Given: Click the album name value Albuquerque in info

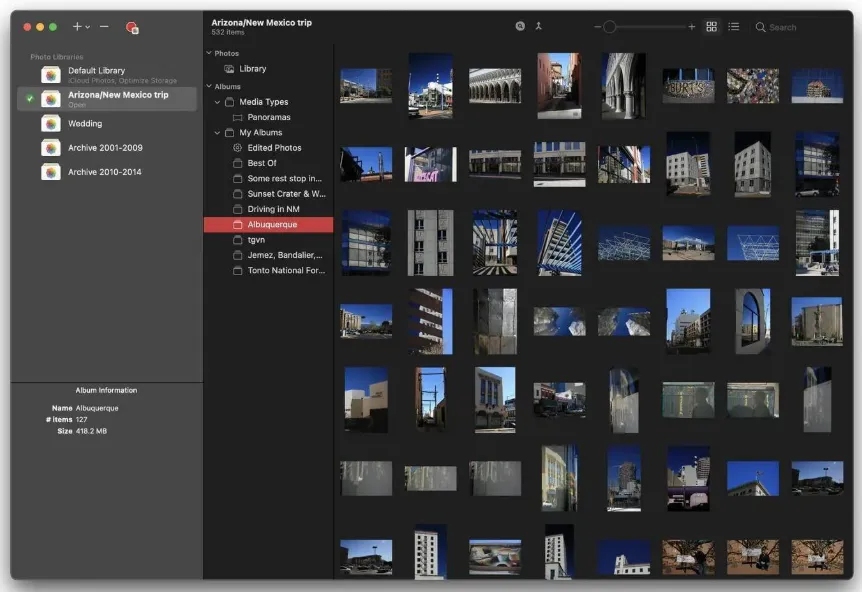Looking at the screenshot, I should [x=97, y=408].
